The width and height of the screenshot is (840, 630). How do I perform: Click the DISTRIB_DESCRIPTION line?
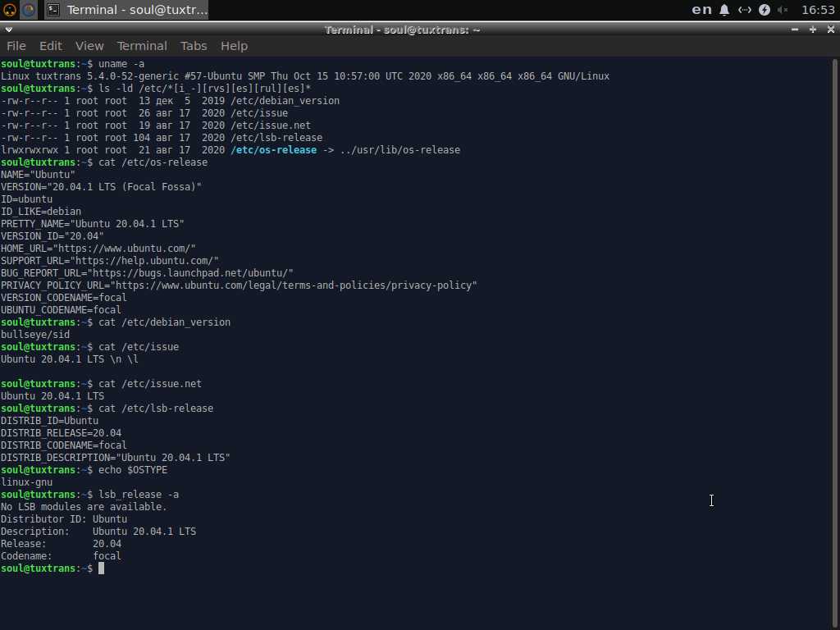point(116,458)
